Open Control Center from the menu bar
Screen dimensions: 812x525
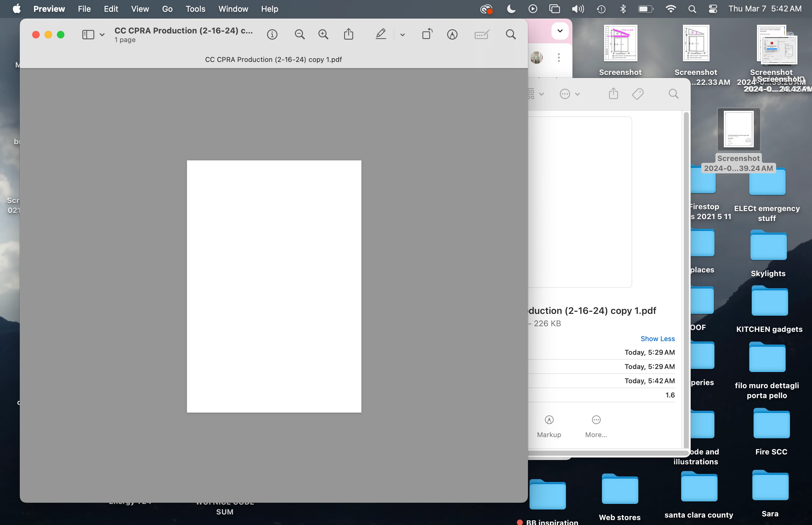713,9
